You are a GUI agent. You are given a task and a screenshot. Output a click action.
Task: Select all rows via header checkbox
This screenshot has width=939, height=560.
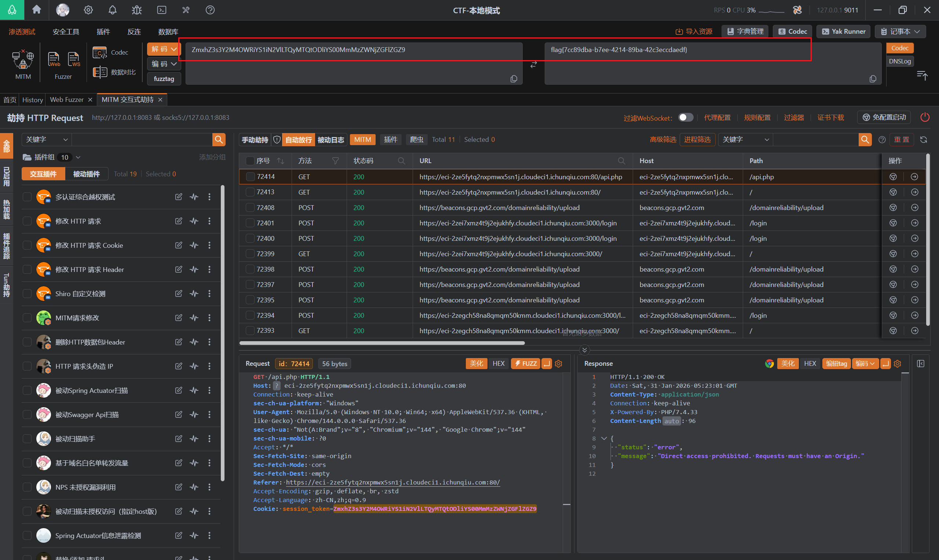250,161
